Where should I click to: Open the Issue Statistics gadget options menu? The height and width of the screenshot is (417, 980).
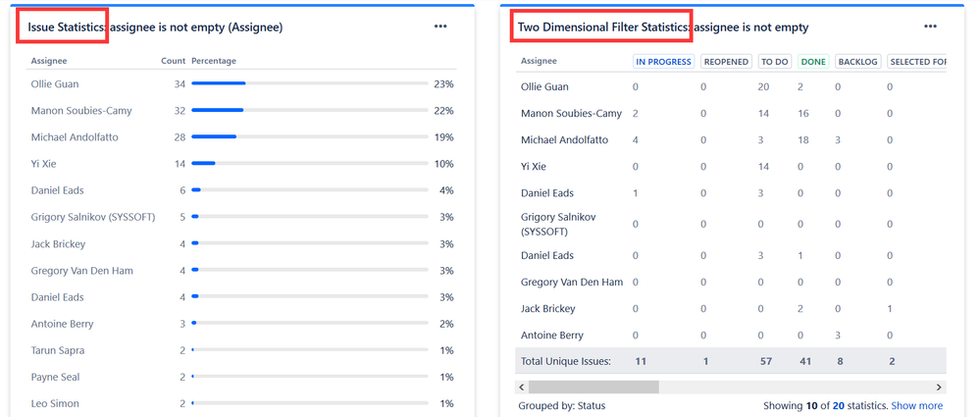tap(440, 26)
